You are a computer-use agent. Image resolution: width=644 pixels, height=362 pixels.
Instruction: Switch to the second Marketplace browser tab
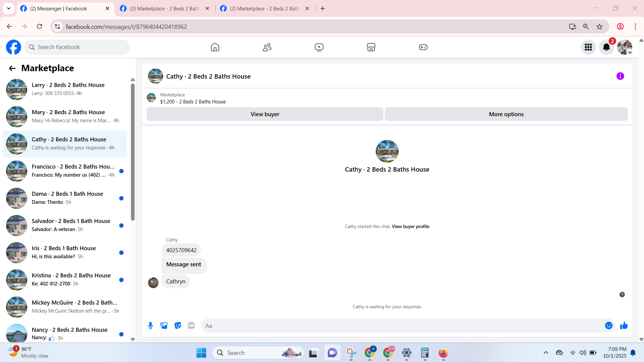coord(165,9)
